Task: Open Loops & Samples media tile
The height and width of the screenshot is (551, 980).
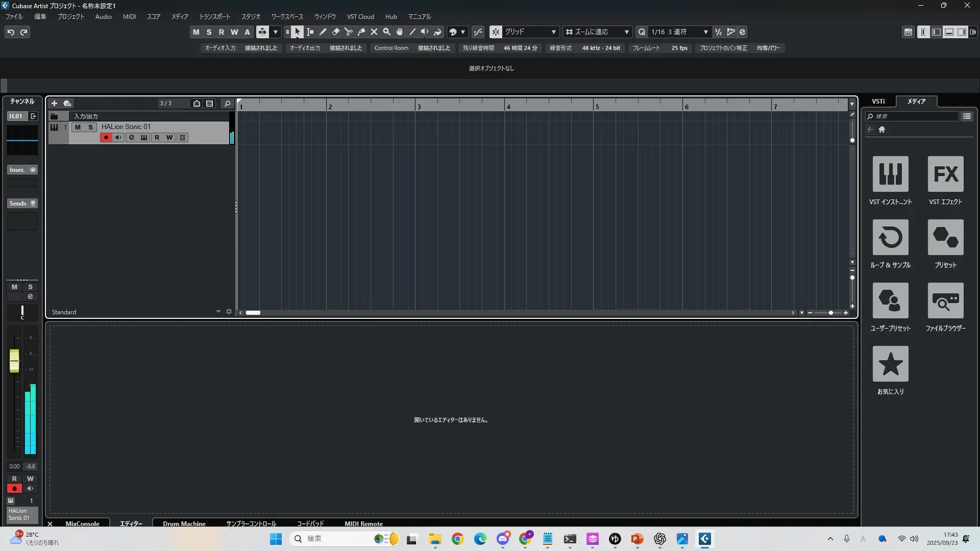Action: click(x=890, y=237)
